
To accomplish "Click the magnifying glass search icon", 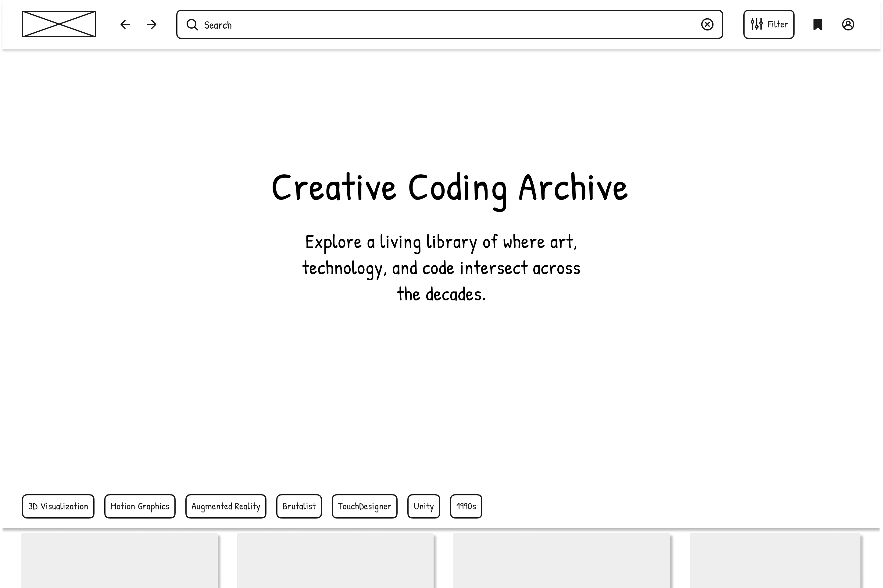I will tap(192, 25).
